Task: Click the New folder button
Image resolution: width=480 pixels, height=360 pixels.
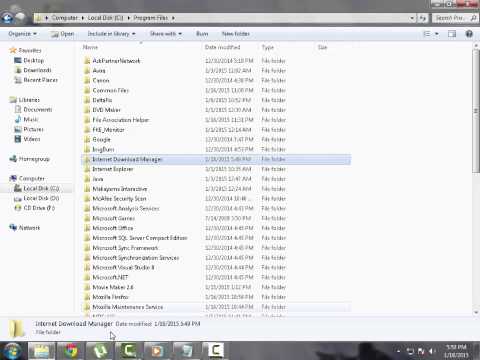Action: click(x=236, y=34)
